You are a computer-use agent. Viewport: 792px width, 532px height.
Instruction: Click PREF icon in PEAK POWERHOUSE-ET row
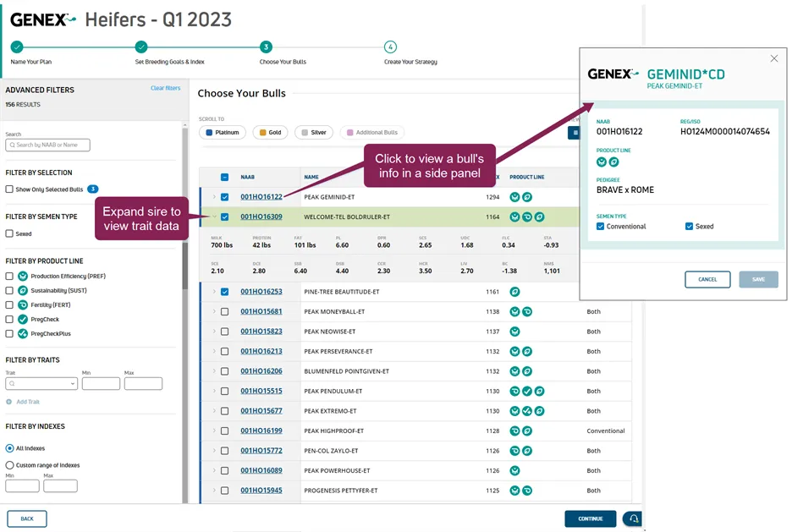(514, 470)
